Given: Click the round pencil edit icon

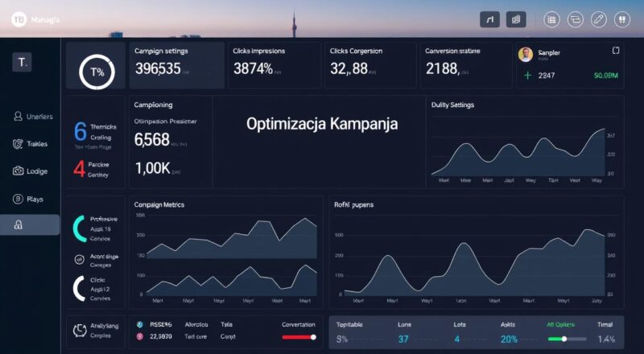Looking at the screenshot, I should point(598,19).
